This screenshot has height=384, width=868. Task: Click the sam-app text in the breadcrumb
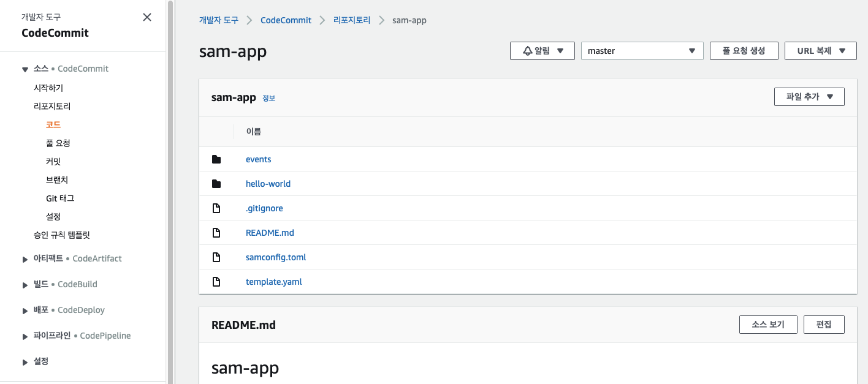[x=409, y=20]
